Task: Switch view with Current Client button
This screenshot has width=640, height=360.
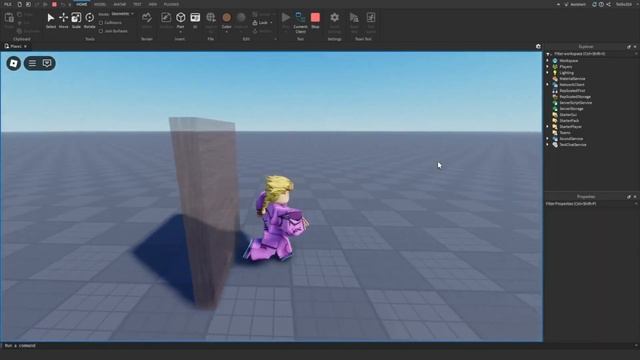Action: point(300,22)
